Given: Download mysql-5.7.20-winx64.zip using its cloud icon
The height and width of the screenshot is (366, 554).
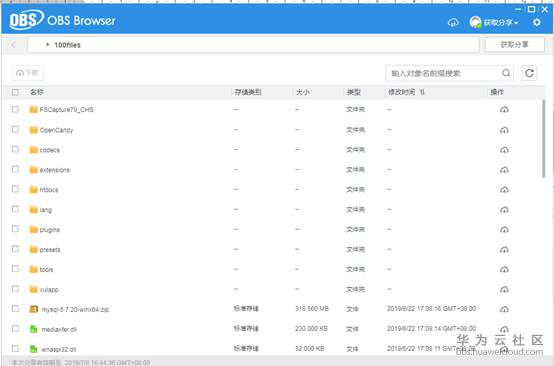Looking at the screenshot, I should pyautogui.click(x=504, y=309).
